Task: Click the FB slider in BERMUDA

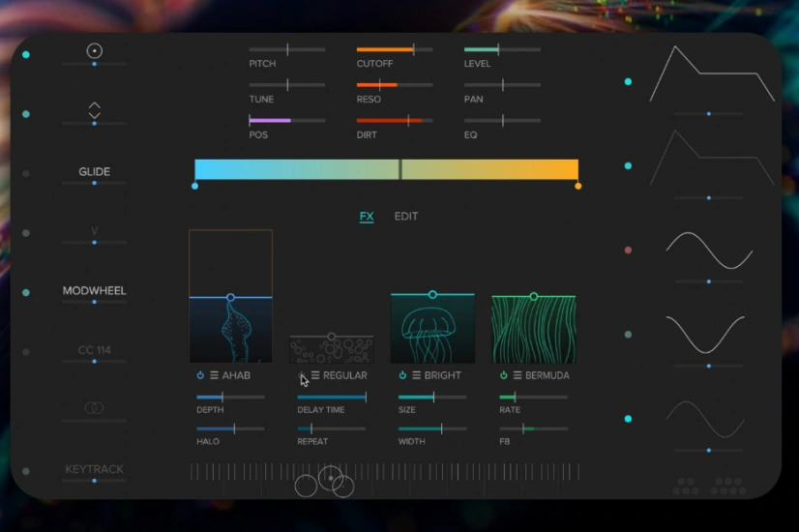Action: [x=534, y=429]
